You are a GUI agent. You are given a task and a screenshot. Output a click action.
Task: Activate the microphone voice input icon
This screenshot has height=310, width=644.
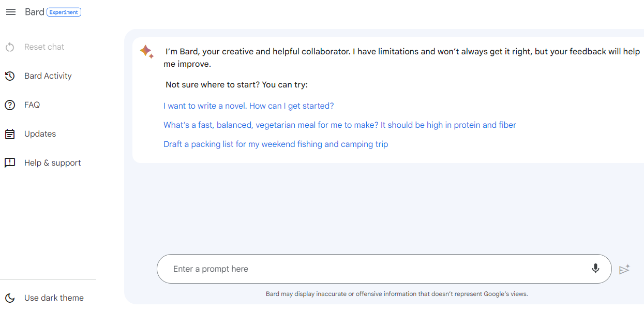(595, 269)
